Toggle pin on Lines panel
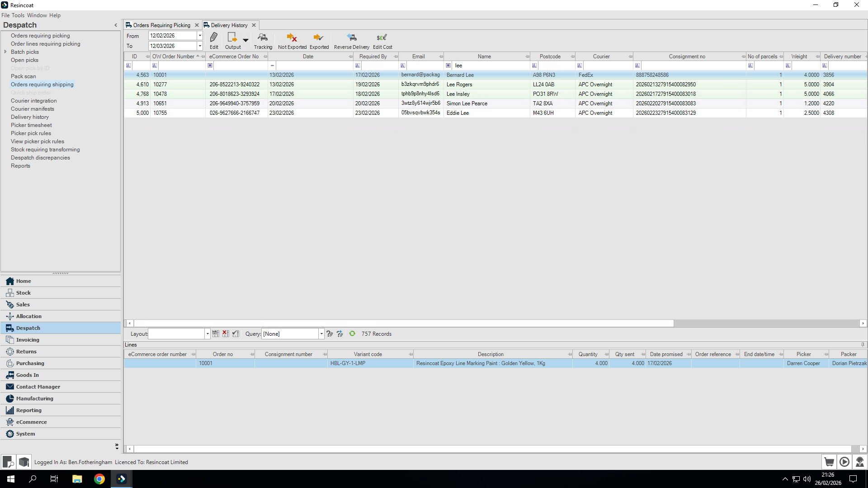The height and width of the screenshot is (488, 868). (x=863, y=345)
